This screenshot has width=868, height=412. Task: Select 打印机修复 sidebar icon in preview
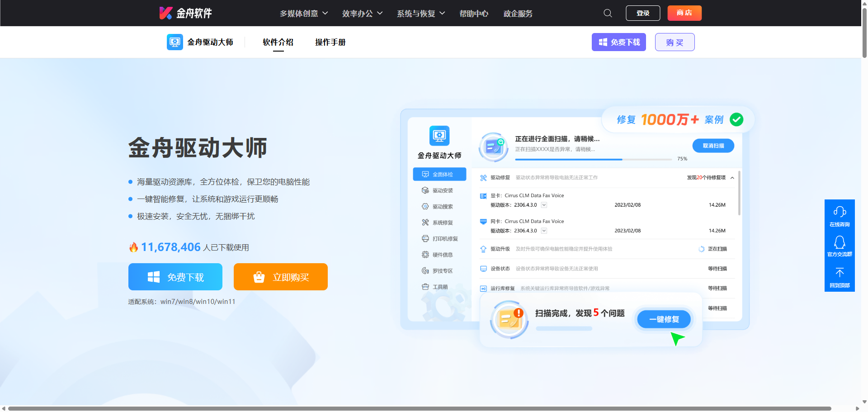coord(425,238)
